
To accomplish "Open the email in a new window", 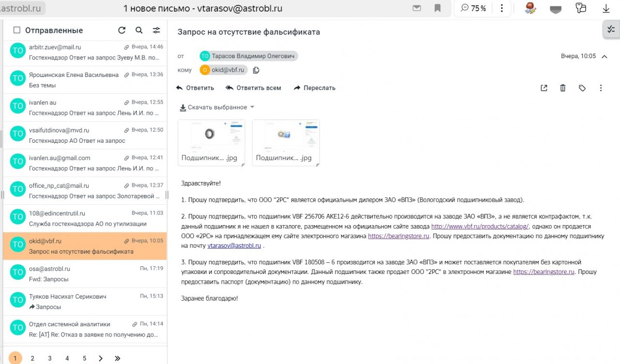I will [x=544, y=88].
